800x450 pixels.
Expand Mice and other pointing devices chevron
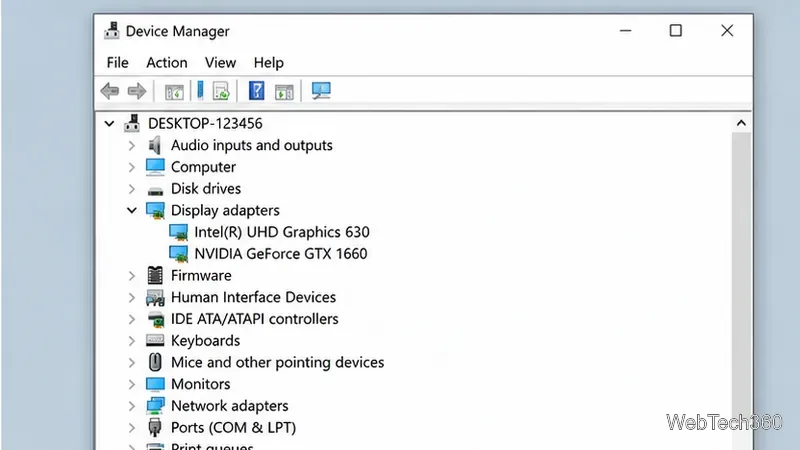[132, 362]
